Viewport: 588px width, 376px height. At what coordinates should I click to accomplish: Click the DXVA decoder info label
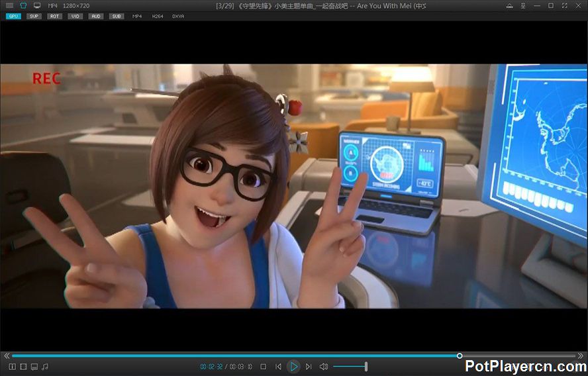point(178,17)
